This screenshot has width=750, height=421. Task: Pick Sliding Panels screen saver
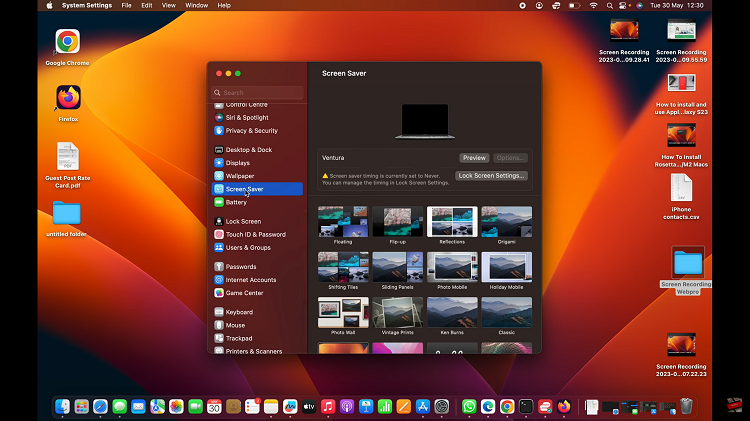[x=397, y=267]
